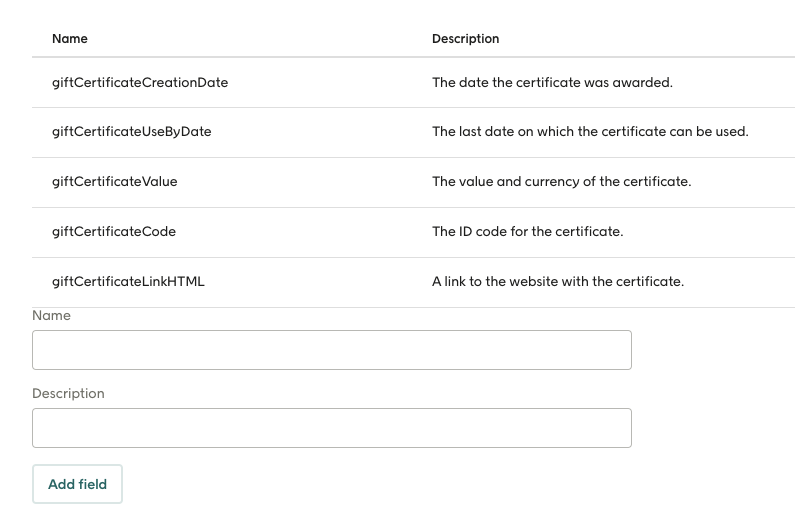Select the giftCertificateUseByDate row name
Viewport: 795px width, 519px height.
[x=131, y=132]
